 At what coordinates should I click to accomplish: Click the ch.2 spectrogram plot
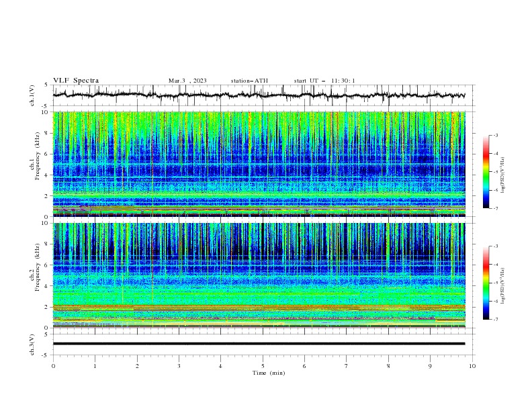click(x=259, y=275)
